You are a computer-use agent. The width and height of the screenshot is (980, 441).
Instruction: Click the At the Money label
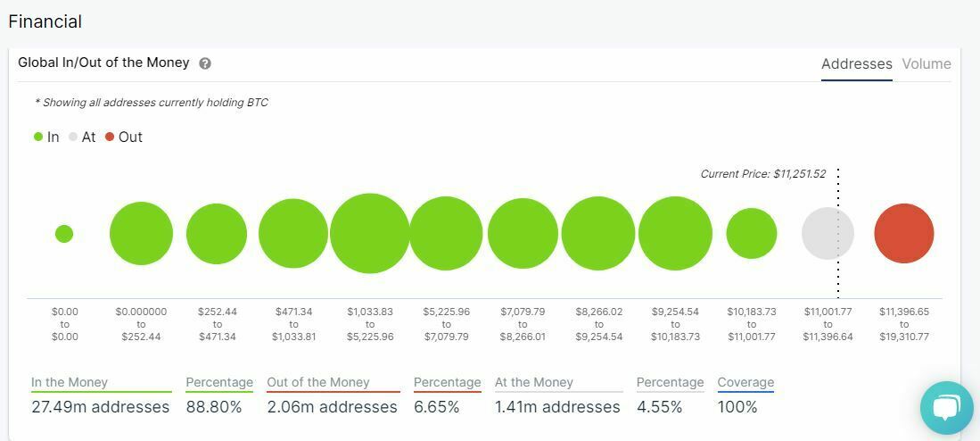tap(534, 382)
